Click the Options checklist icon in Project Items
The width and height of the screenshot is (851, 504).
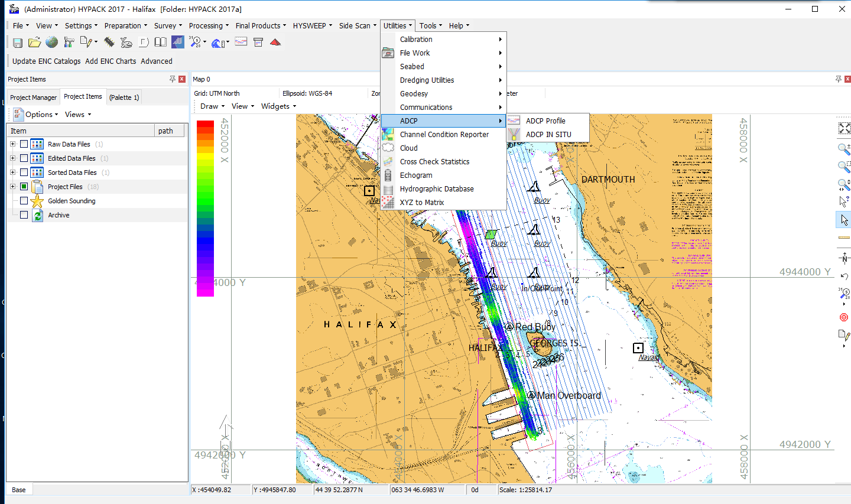point(18,114)
